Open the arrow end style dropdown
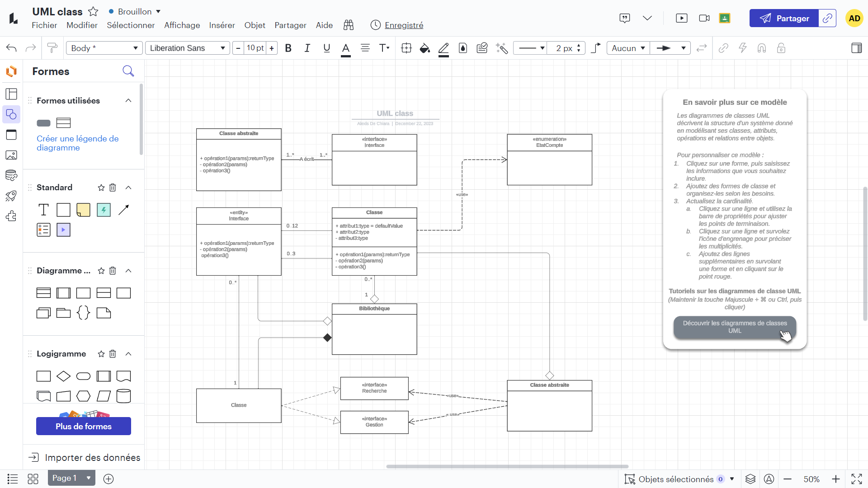Screen dimensions: 868x488 point(670,48)
